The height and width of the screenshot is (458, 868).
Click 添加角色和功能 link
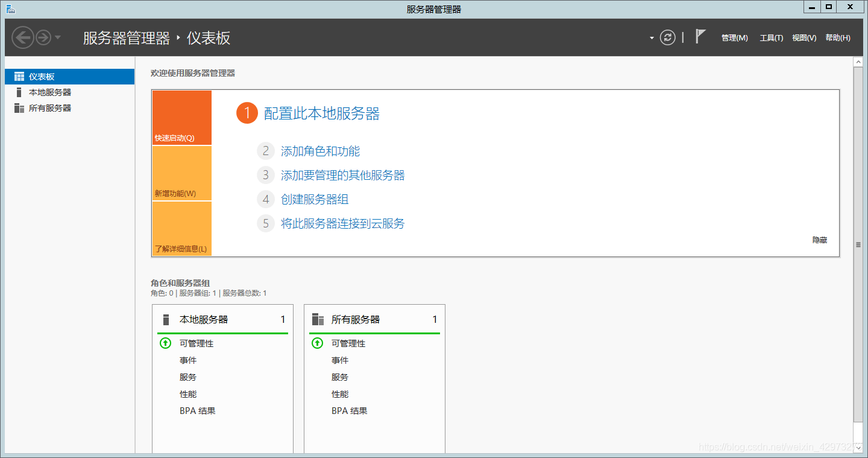tap(321, 151)
